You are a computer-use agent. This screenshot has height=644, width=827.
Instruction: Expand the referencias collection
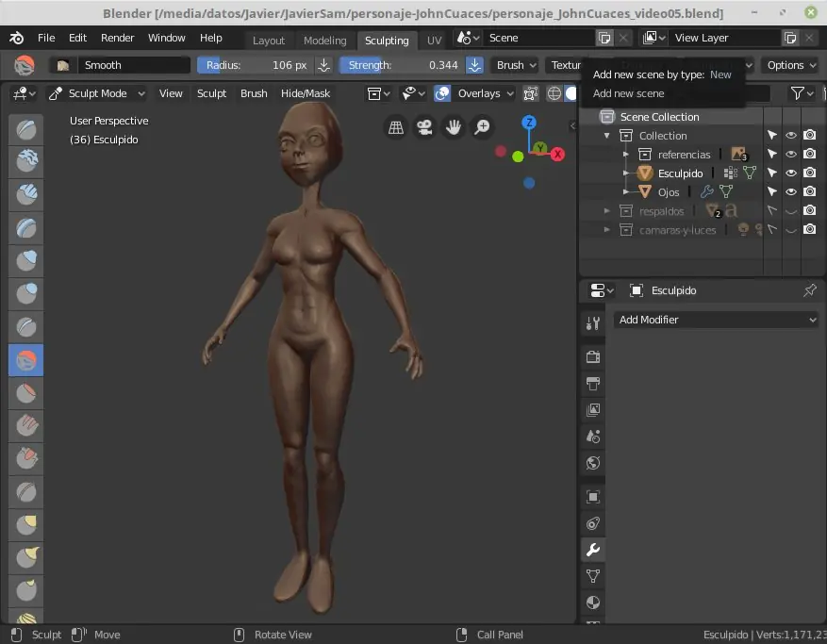(625, 155)
